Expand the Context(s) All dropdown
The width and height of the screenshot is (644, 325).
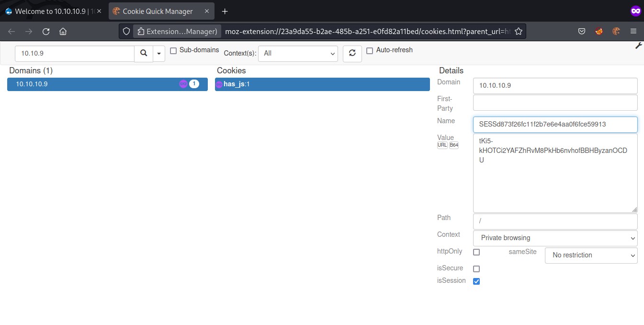tap(298, 54)
